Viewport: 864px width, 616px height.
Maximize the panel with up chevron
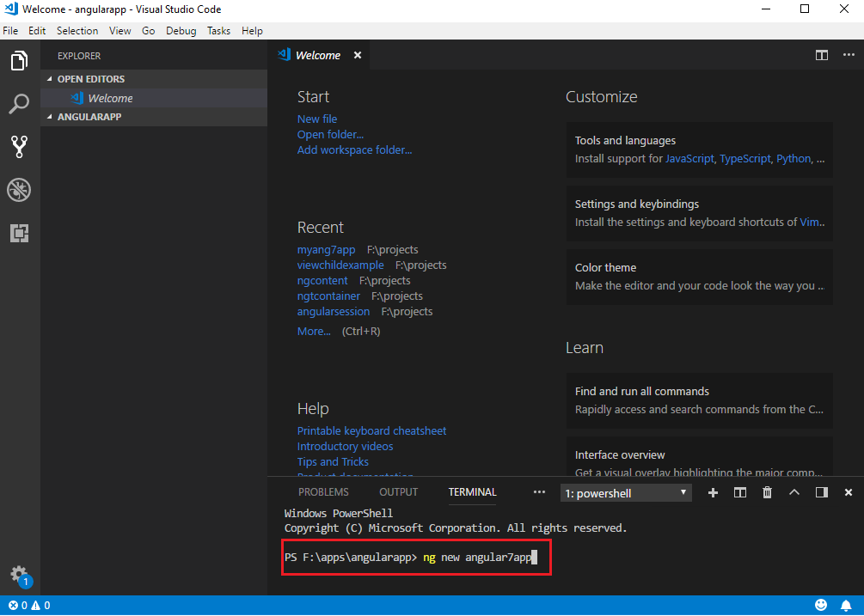tap(794, 492)
